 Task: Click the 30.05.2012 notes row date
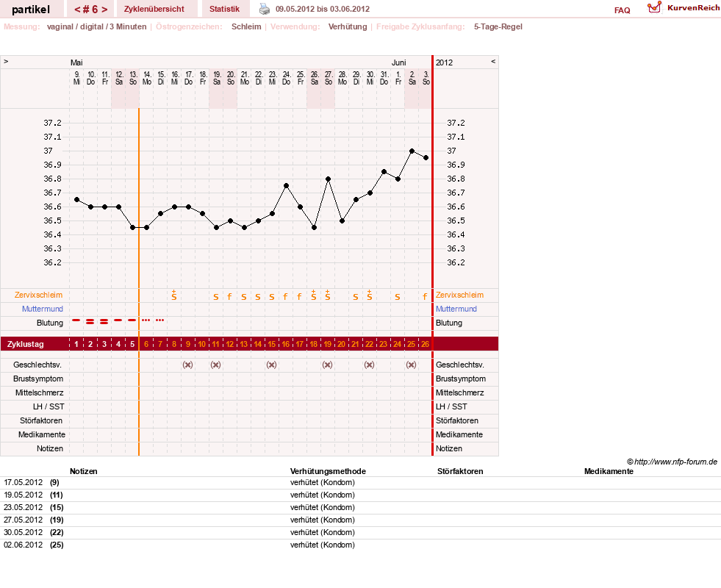click(x=23, y=532)
